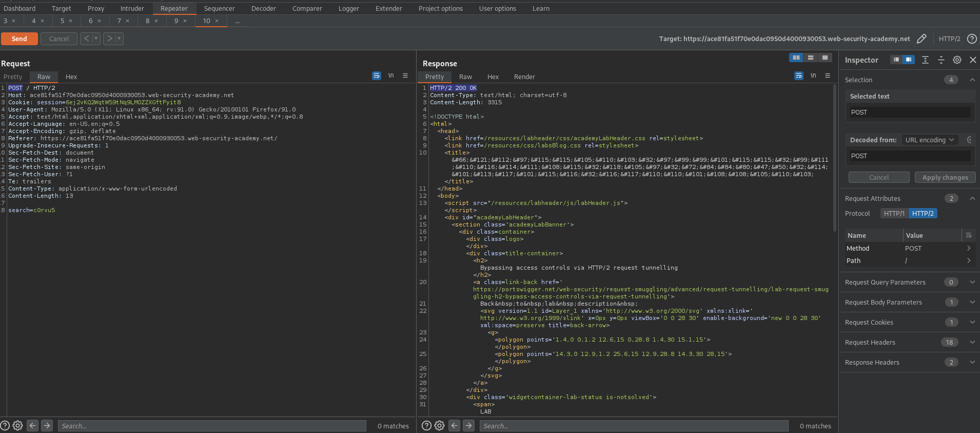
Task: Toggle response word wrap icon
Action: 799,76
